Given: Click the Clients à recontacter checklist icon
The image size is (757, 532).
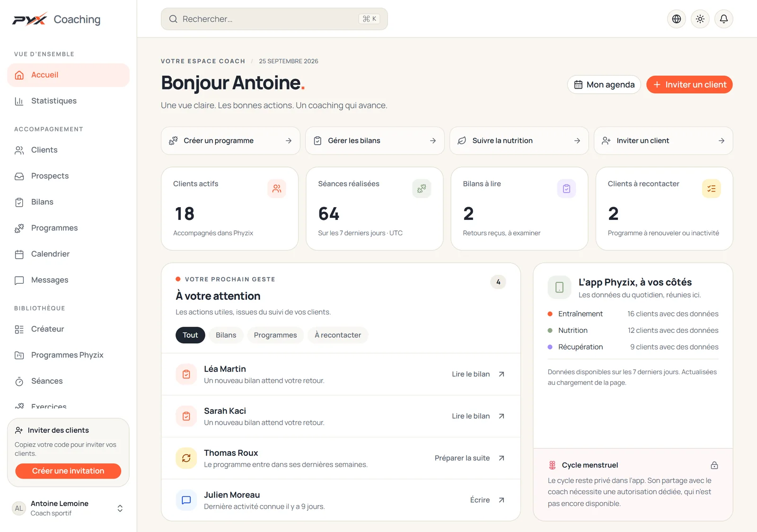Looking at the screenshot, I should pos(711,189).
